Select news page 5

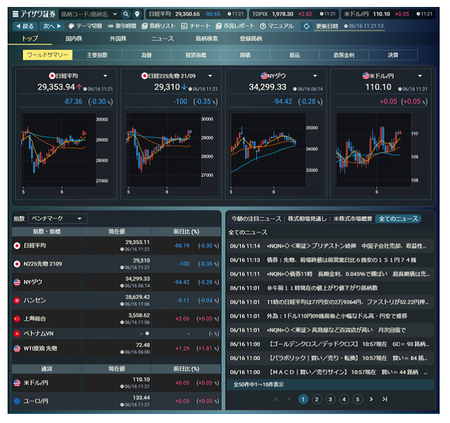(357, 399)
